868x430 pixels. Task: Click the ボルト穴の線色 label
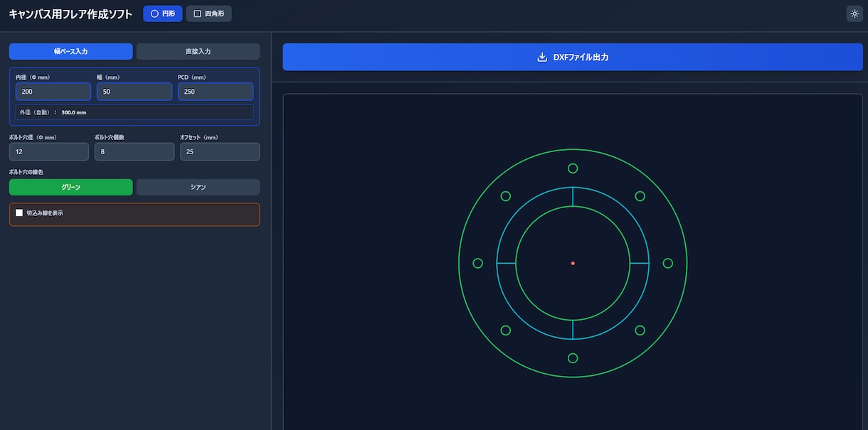click(x=26, y=172)
